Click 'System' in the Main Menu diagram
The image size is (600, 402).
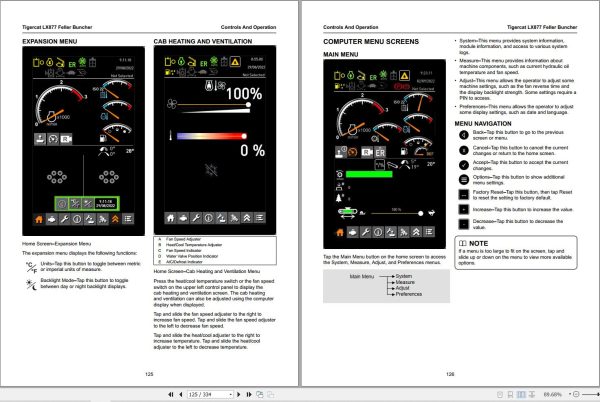point(404,276)
